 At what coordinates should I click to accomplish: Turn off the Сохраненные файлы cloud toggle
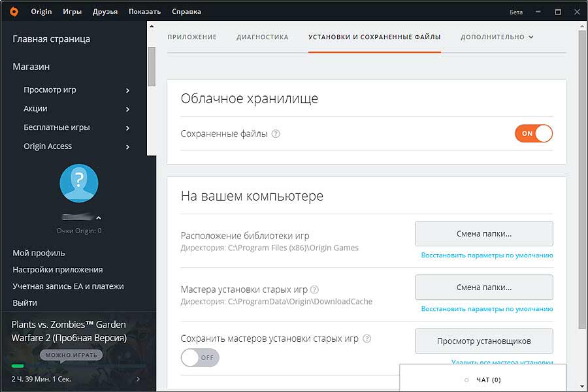(534, 133)
